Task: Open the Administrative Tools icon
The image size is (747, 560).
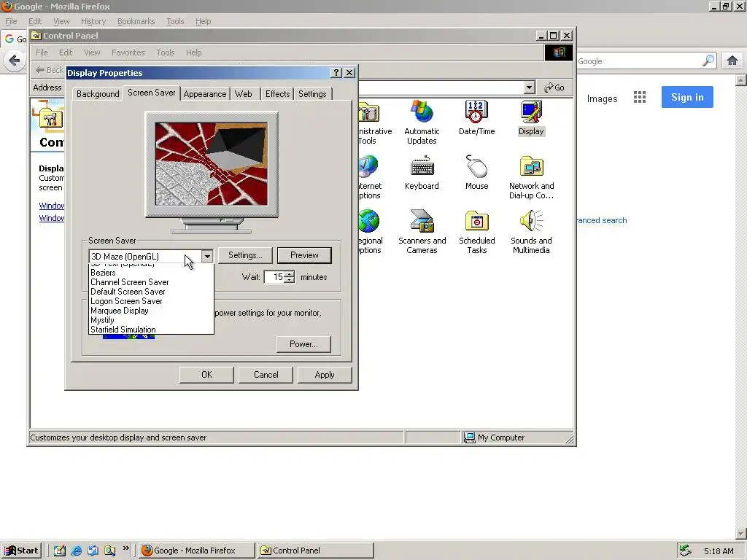Action: tap(373, 122)
